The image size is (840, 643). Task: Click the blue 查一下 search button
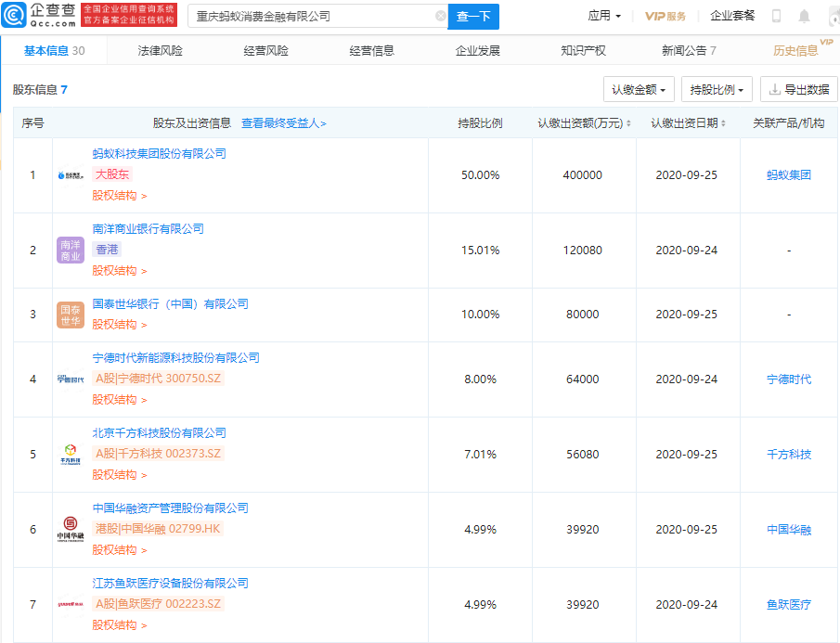[x=474, y=16]
